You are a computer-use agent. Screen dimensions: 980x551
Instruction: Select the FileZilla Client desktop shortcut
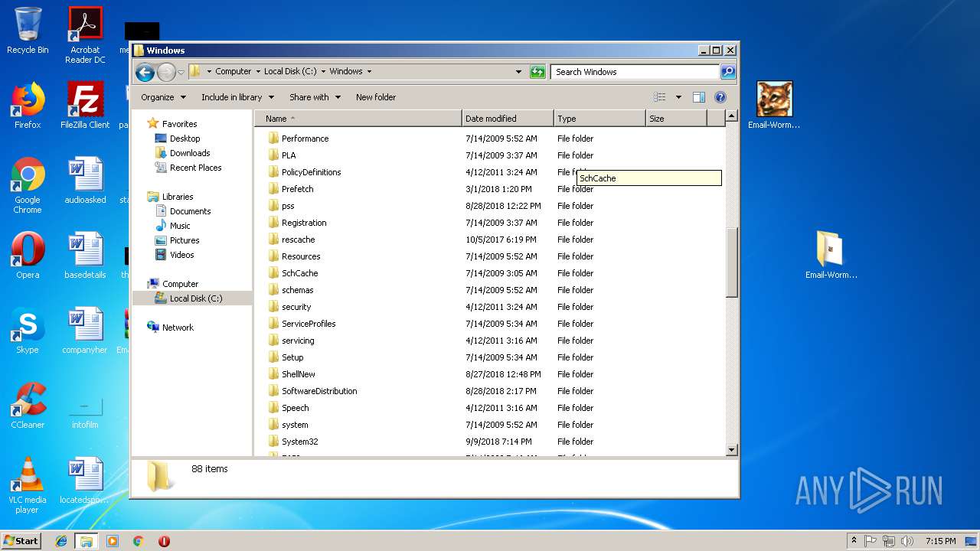pos(85,106)
